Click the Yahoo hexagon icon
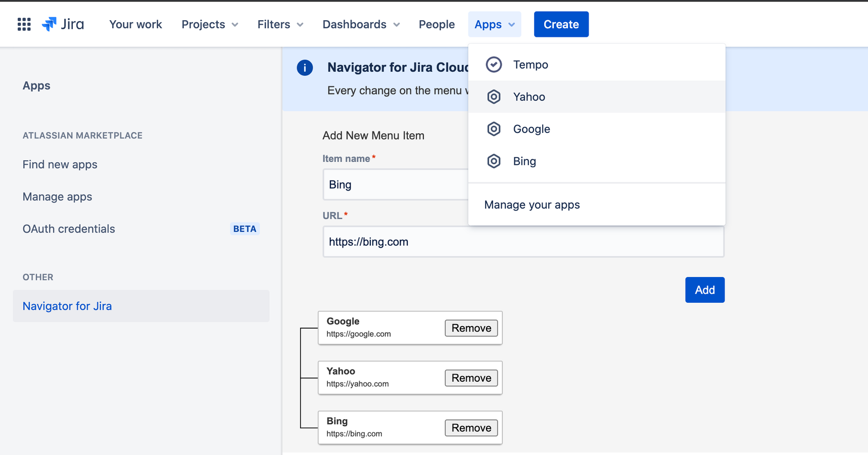This screenshot has height=455, width=868. (494, 97)
